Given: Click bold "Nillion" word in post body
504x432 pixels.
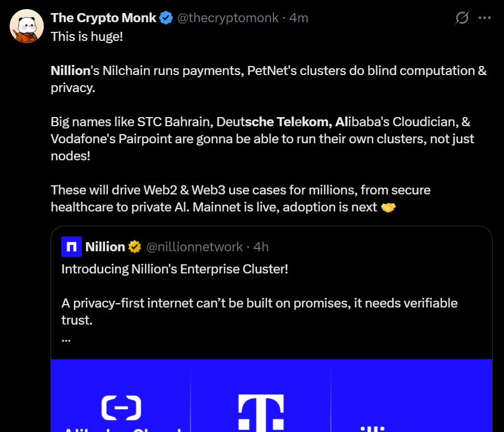Looking at the screenshot, I should pos(70,71).
